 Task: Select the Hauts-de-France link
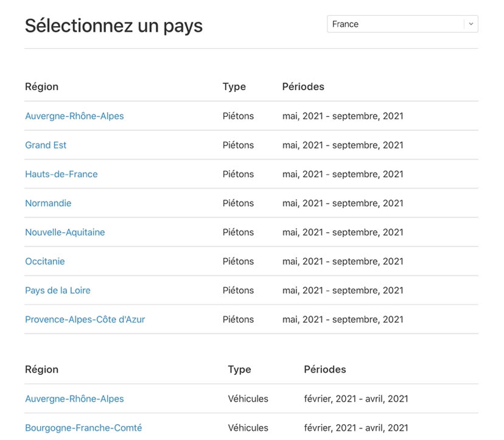61,174
